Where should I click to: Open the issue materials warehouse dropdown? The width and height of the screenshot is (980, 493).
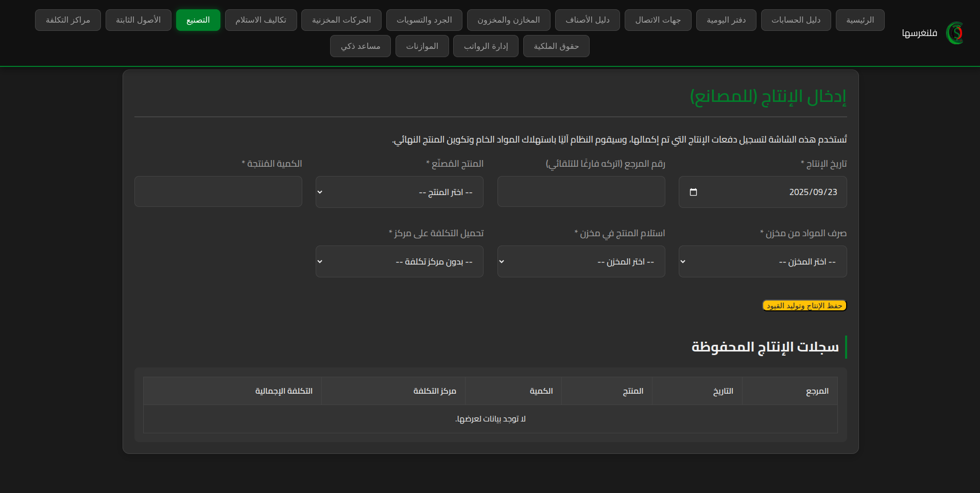(x=762, y=261)
